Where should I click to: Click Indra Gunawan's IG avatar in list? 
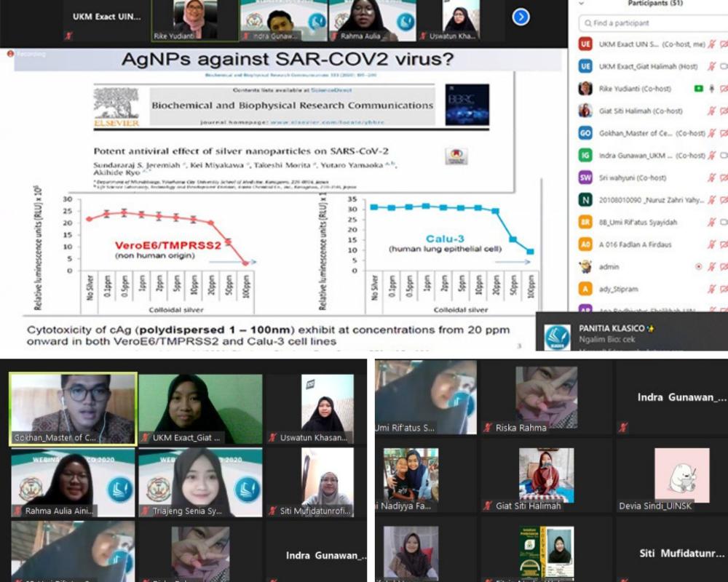[x=585, y=156]
